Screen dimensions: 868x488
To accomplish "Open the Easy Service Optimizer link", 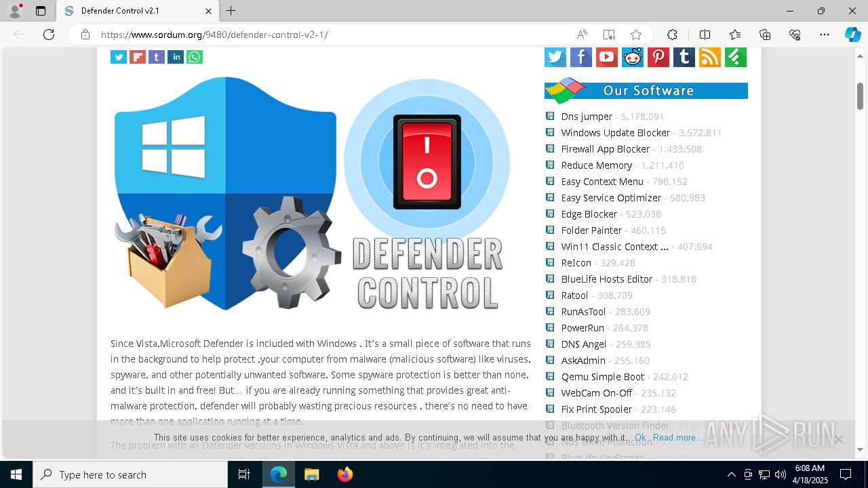I will [611, 198].
